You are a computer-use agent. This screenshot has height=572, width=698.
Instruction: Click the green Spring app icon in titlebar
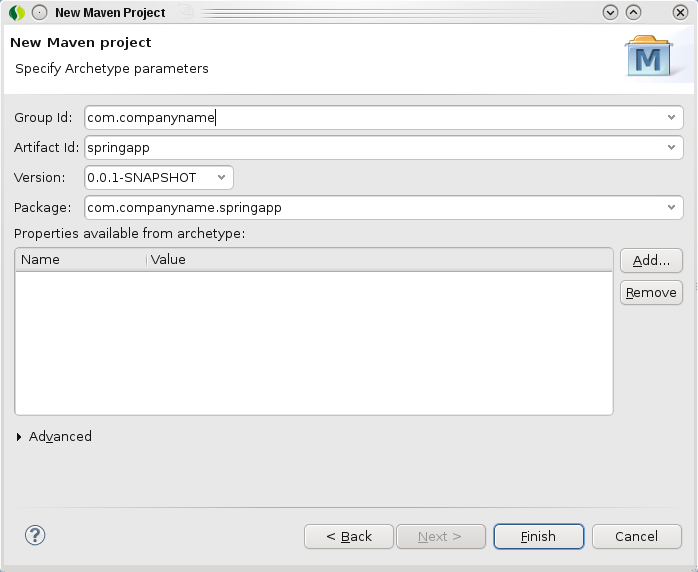tap(16, 12)
